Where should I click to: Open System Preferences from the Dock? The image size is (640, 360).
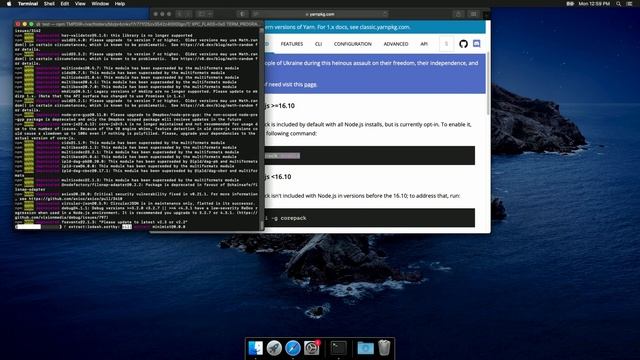click(312, 348)
